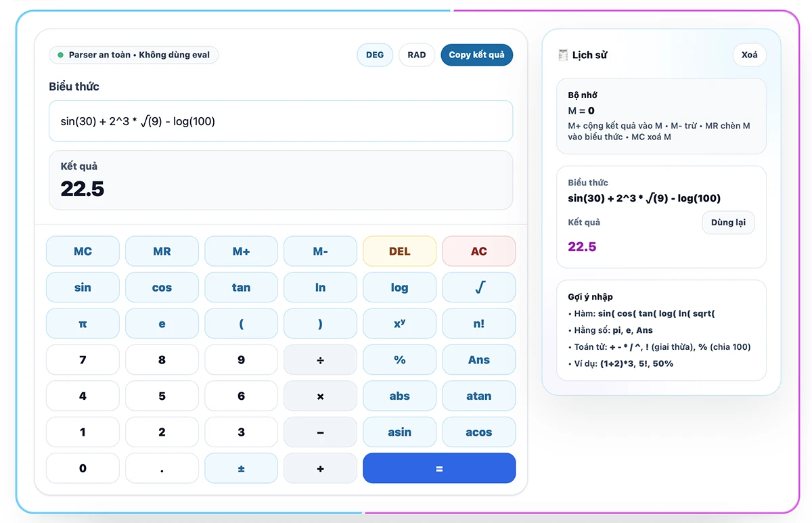Switch calculator to DEG mode
This screenshot has height=523, width=812.
374,55
